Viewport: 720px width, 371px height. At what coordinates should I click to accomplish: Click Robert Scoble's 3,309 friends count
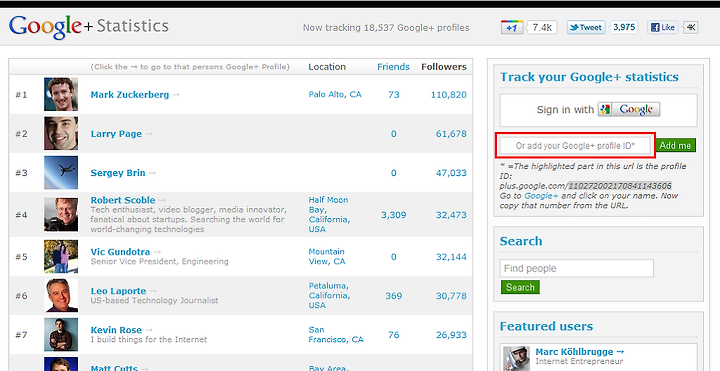point(394,215)
